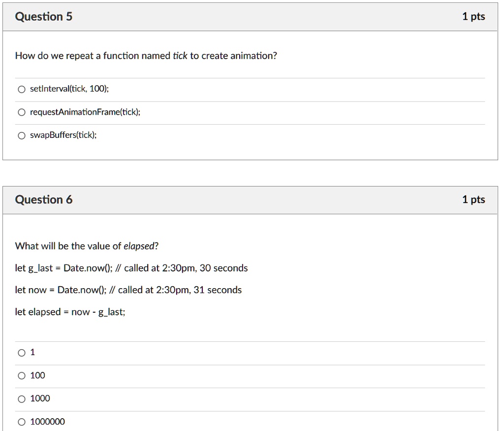The height and width of the screenshot is (431, 504).
Task: Choose the 100 radio option
Action: [22, 376]
